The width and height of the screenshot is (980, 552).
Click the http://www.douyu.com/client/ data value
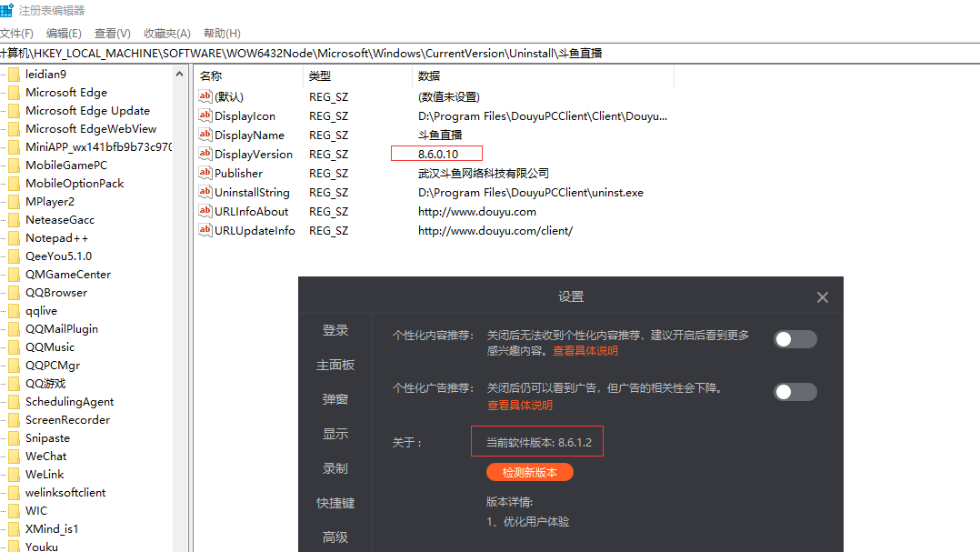(x=495, y=231)
